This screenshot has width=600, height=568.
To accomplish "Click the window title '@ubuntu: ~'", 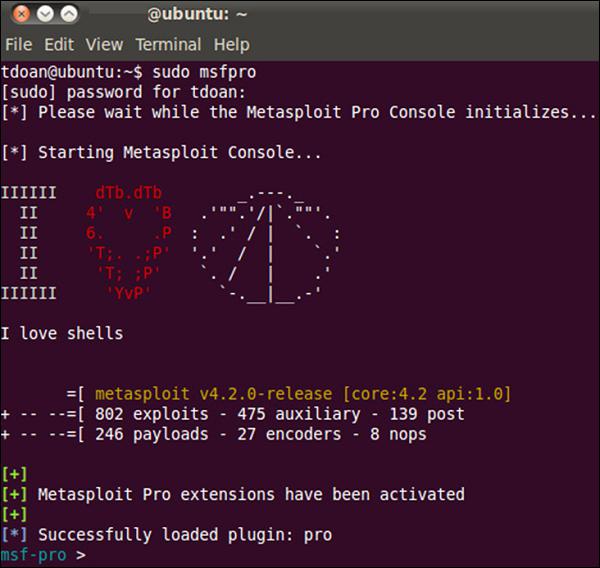I will [197, 15].
